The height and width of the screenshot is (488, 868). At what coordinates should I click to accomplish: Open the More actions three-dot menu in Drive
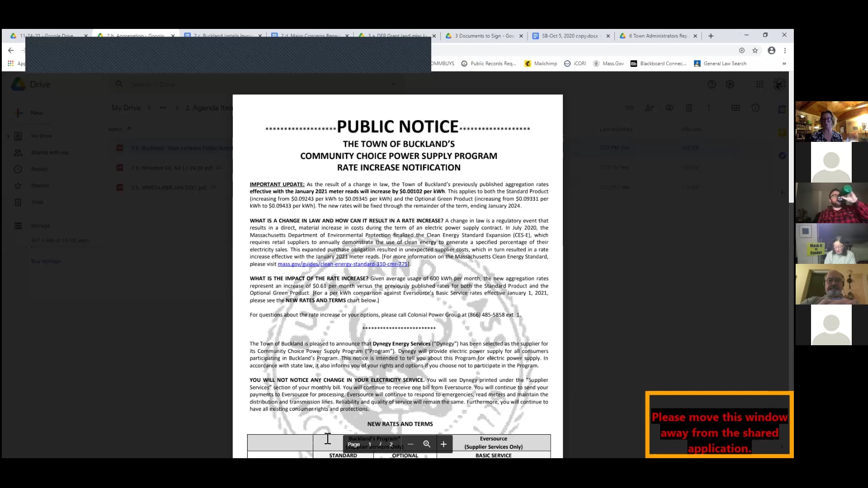tap(709, 108)
